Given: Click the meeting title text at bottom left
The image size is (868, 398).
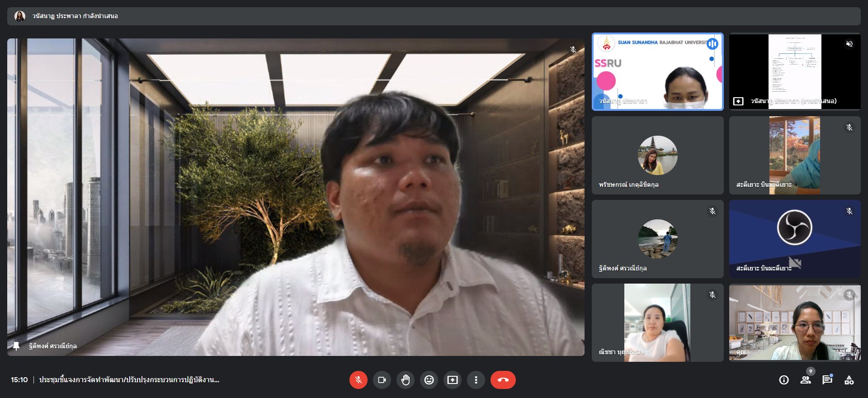Looking at the screenshot, I should coord(129,380).
